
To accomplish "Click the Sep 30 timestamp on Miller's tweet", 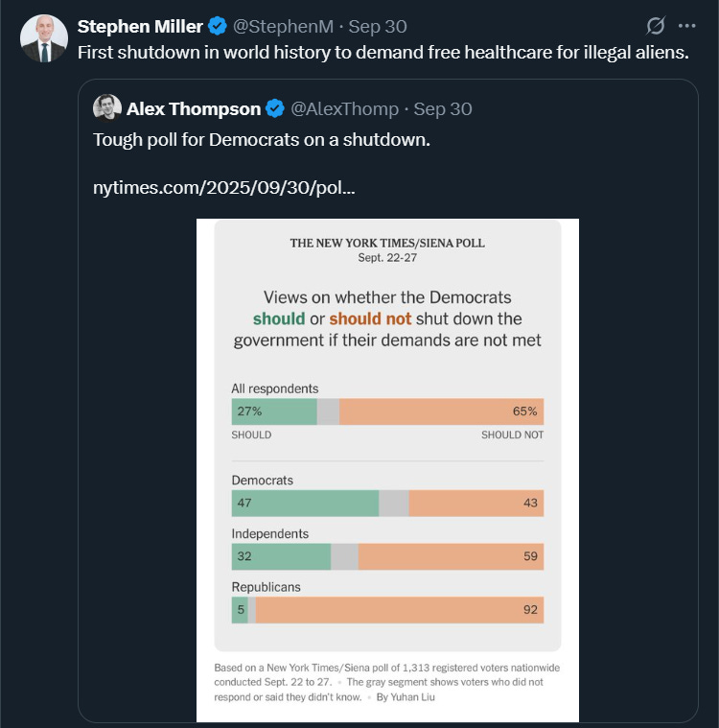I will click(378, 27).
